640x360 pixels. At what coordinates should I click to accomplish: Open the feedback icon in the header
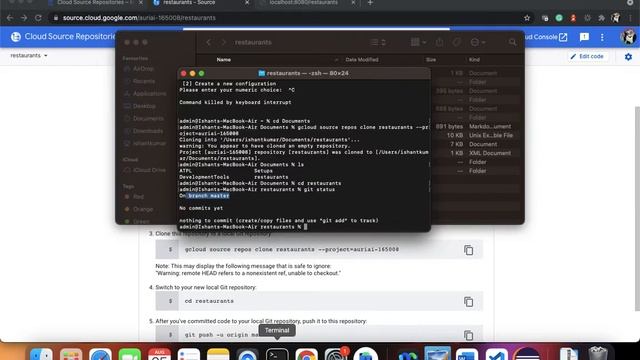pyautogui.click(x=584, y=37)
